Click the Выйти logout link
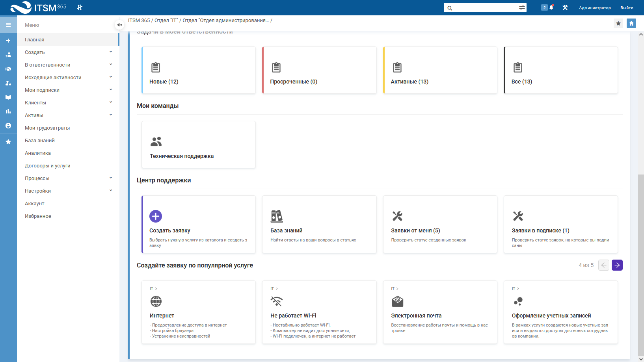This screenshot has height=362, width=644. tap(627, 7)
